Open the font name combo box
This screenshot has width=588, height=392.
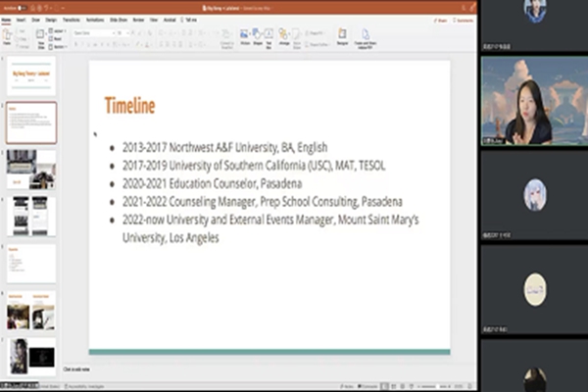[x=94, y=33]
